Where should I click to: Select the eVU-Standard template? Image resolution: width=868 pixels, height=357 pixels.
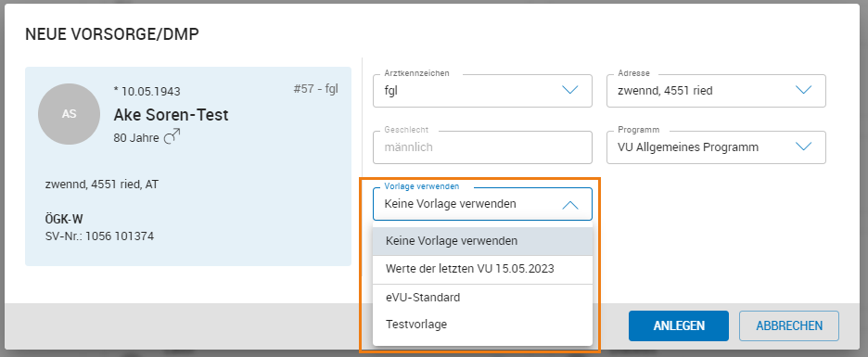pos(482,298)
